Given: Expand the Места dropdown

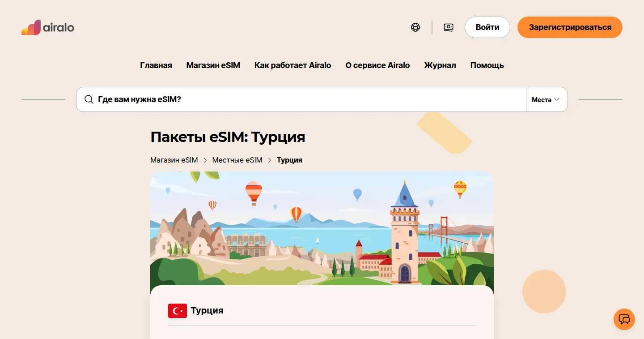Looking at the screenshot, I should [x=547, y=99].
